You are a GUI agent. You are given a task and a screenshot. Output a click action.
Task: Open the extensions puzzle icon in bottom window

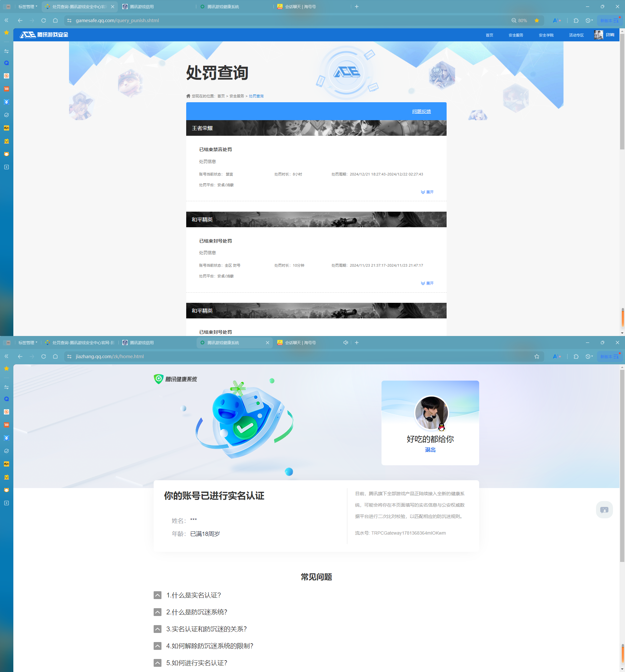pos(576,356)
